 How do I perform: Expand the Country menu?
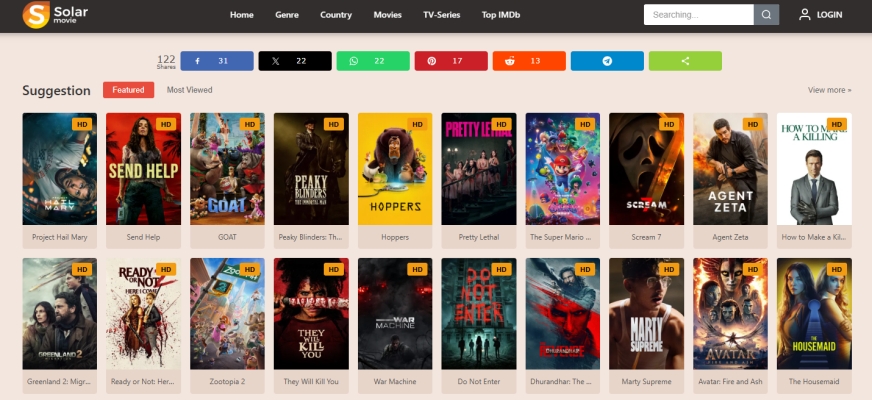pyautogui.click(x=336, y=15)
